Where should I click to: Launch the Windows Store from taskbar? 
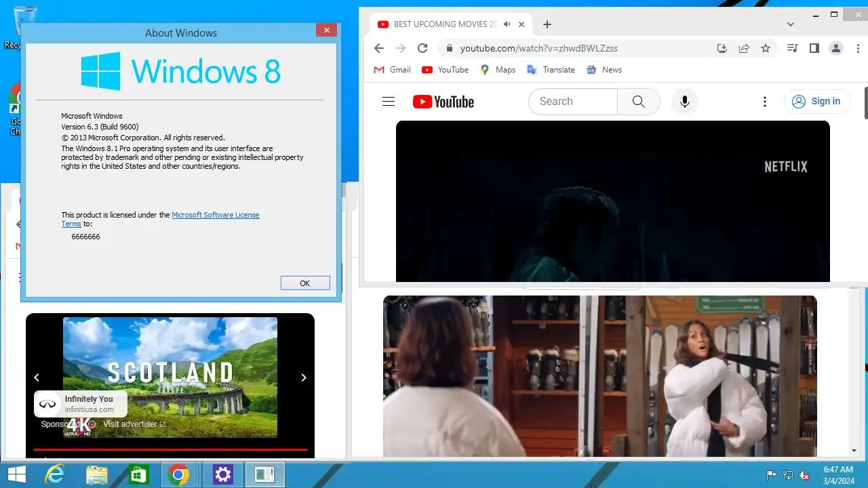tap(138, 474)
